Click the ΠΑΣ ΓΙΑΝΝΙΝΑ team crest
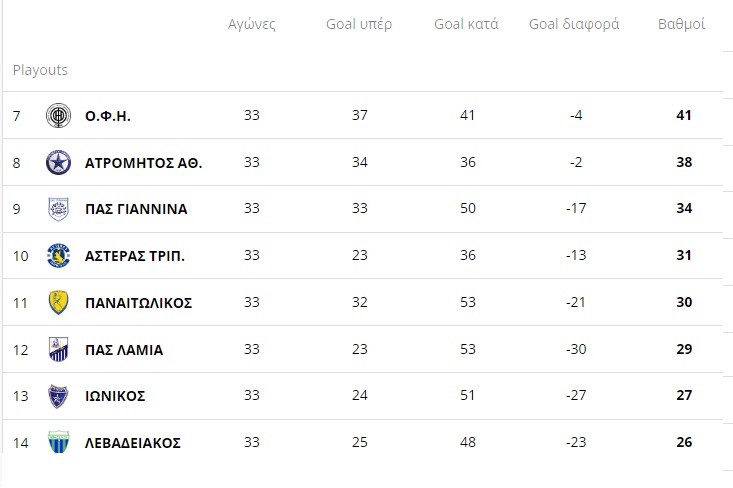Screen dimensions: 733x488 (x=58, y=209)
